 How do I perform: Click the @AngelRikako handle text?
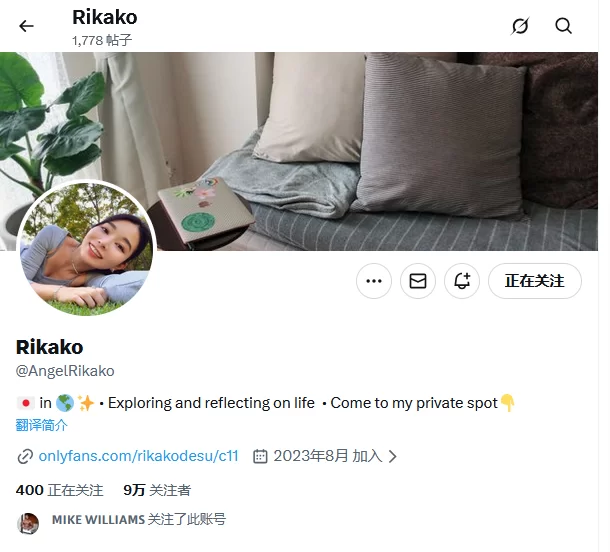(x=65, y=371)
